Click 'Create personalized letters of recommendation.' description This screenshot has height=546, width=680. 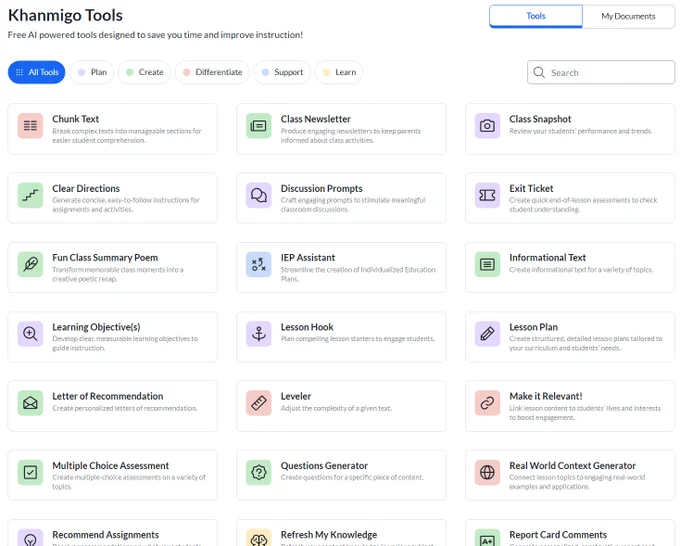pyautogui.click(x=124, y=408)
